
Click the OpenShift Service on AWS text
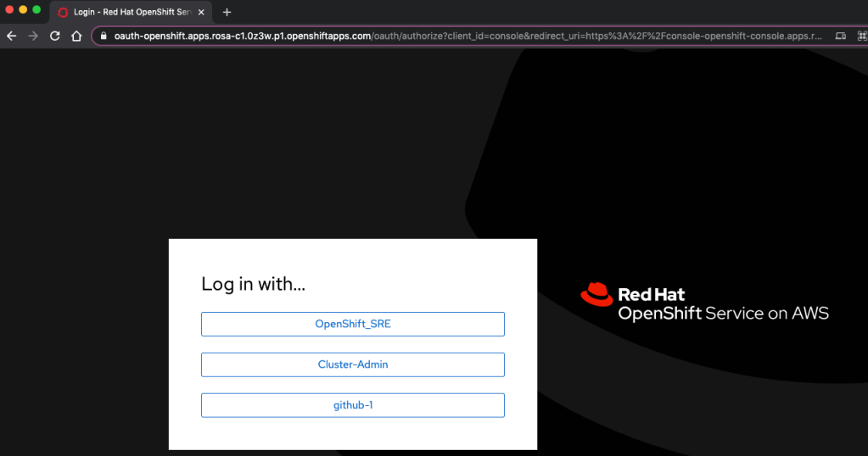click(x=723, y=314)
